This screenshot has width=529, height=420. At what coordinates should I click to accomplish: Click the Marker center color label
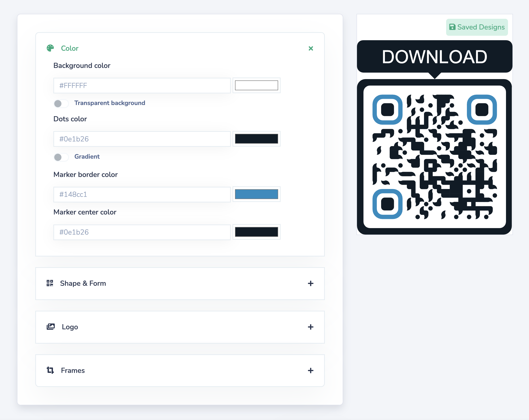(x=85, y=212)
